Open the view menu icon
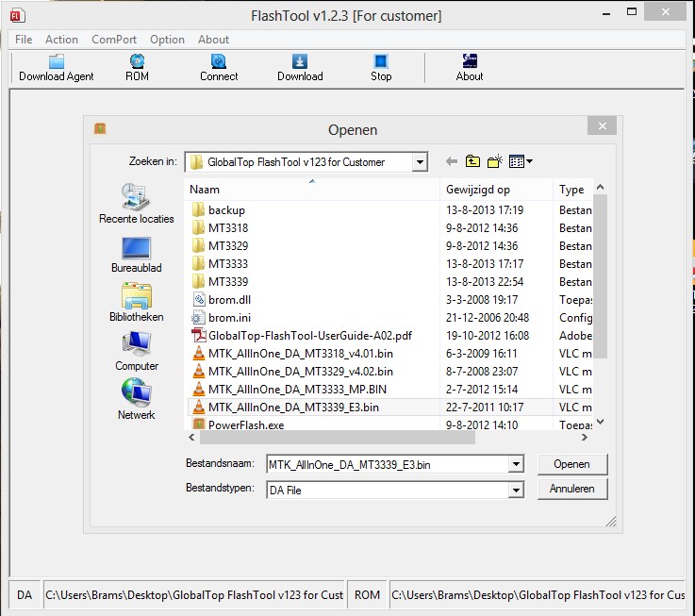 pos(521,161)
